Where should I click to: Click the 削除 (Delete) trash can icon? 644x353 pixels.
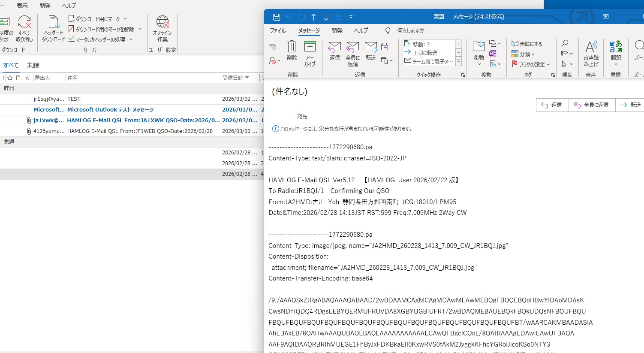point(292,47)
